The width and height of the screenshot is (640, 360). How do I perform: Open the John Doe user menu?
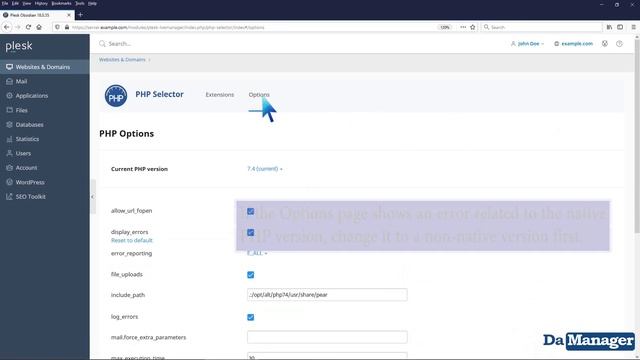click(527, 44)
